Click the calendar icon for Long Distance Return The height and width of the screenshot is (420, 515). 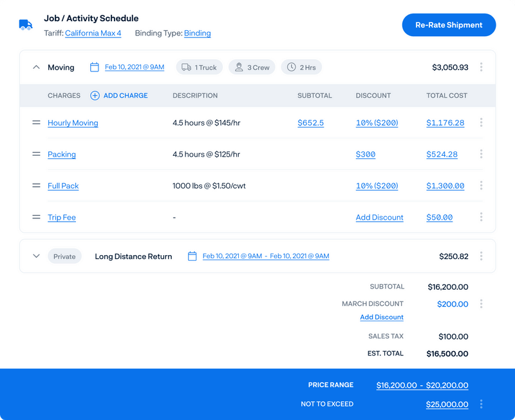click(x=192, y=256)
